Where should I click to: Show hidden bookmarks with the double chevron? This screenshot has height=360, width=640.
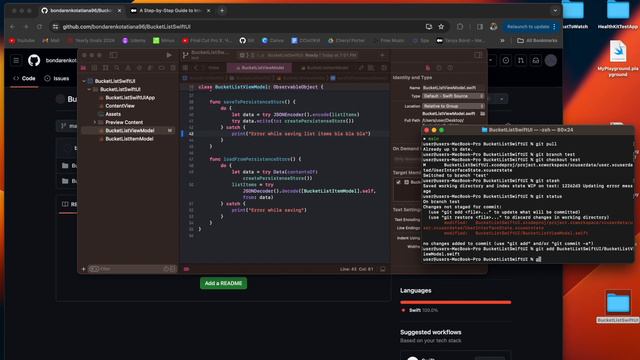(502, 40)
